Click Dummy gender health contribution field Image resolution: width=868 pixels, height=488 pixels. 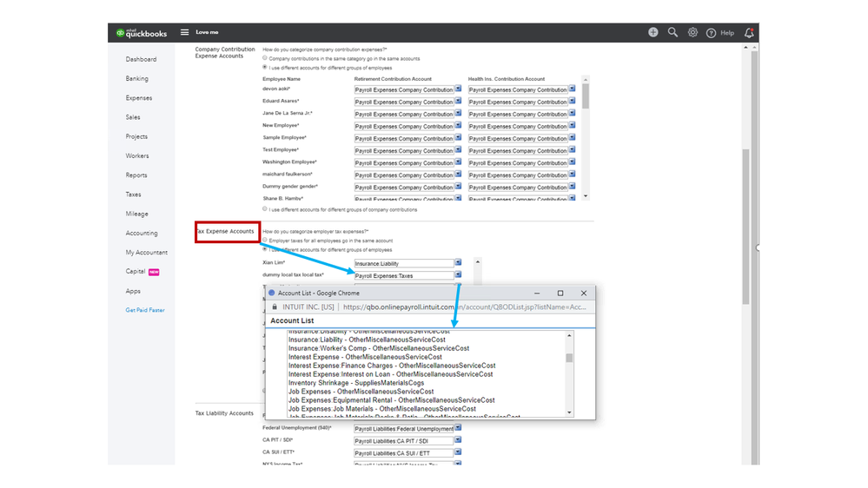click(518, 188)
